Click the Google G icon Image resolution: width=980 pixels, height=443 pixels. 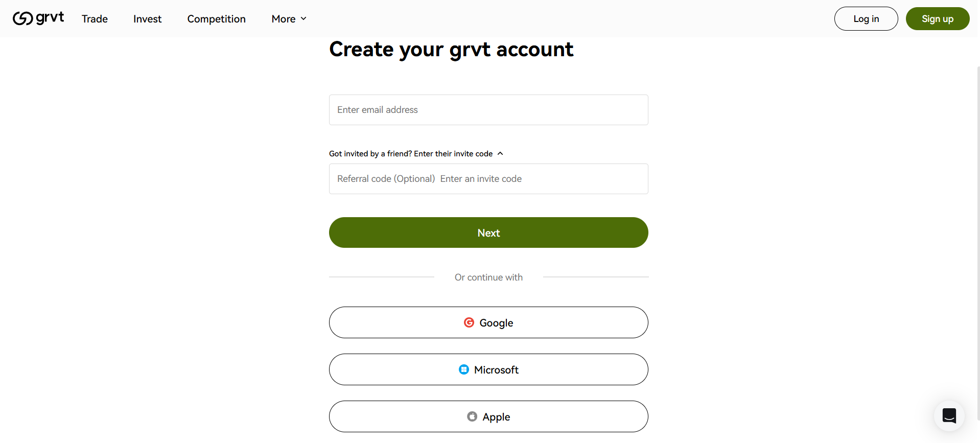469,322
